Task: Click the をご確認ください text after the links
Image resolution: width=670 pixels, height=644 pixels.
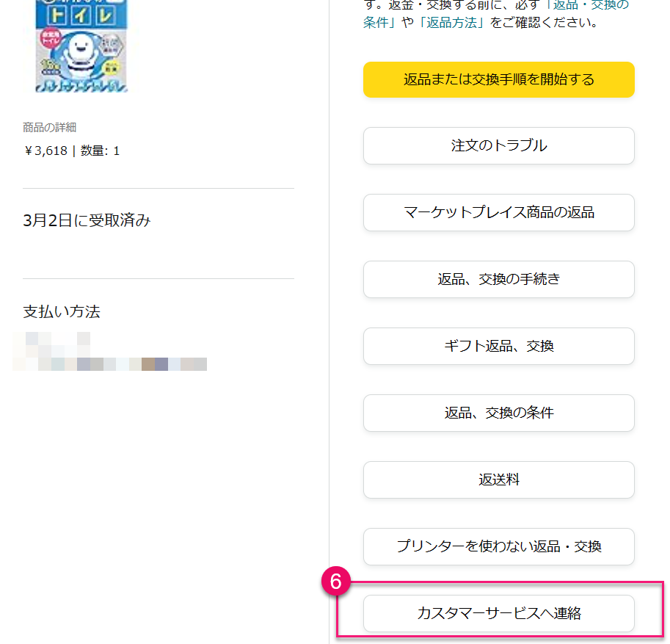Action: pyautogui.click(x=545, y=22)
